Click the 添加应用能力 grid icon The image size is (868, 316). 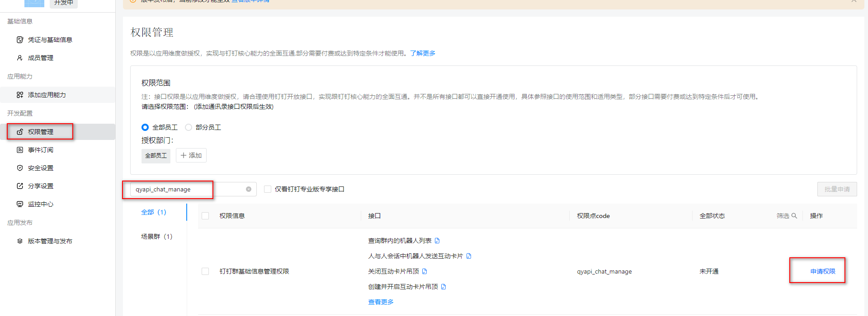pos(20,95)
